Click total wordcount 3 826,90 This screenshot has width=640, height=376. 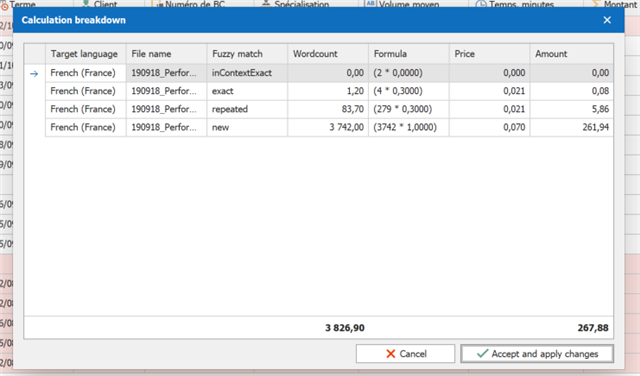[x=344, y=328]
